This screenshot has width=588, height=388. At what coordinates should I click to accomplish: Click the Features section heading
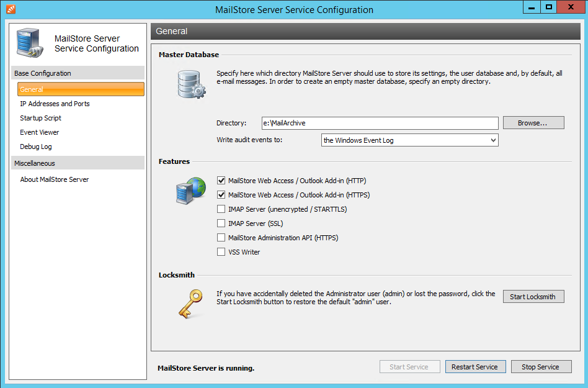(x=174, y=161)
